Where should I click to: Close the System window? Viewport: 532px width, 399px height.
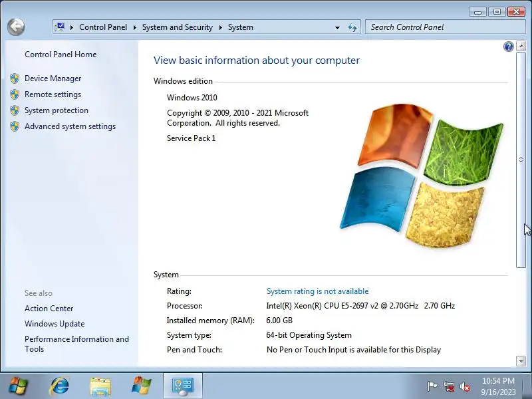coord(516,12)
